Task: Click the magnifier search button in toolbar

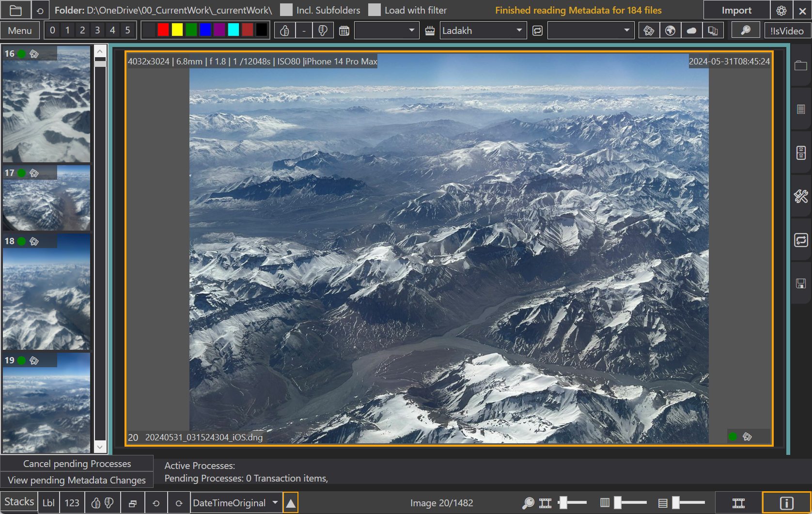Action: (x=746, y=31)
